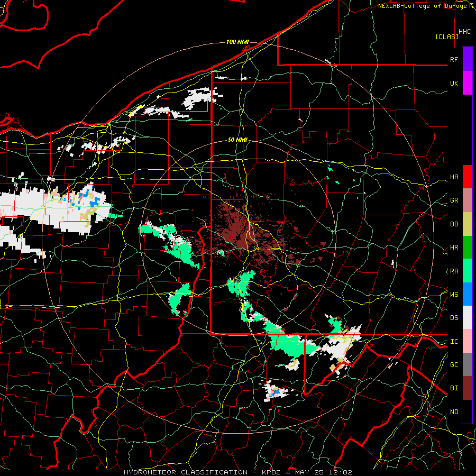This screenshot has height=476, width=476.
Task: Select the BI brown legend swatch
Action: tap(467, 388)
